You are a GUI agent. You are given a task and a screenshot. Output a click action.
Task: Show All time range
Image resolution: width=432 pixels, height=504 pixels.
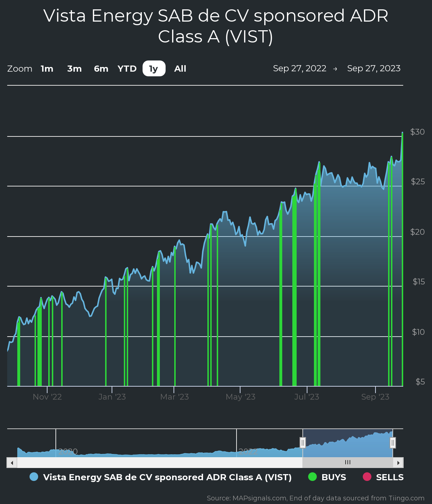click(180, 69)
